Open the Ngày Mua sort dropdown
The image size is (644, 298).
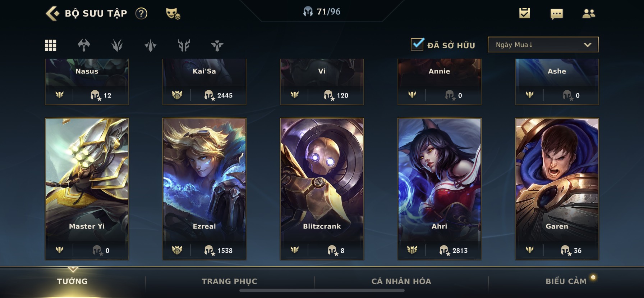(x=543, y=45)
